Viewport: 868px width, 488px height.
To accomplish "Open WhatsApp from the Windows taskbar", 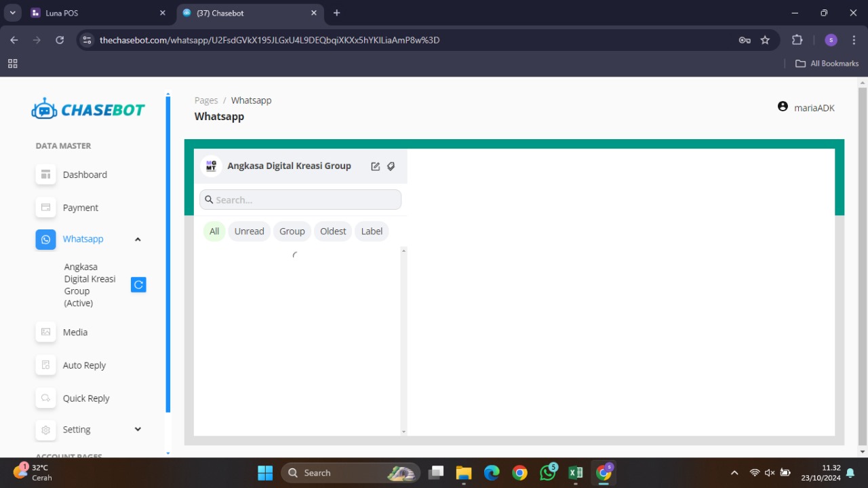I will [547, 473].
